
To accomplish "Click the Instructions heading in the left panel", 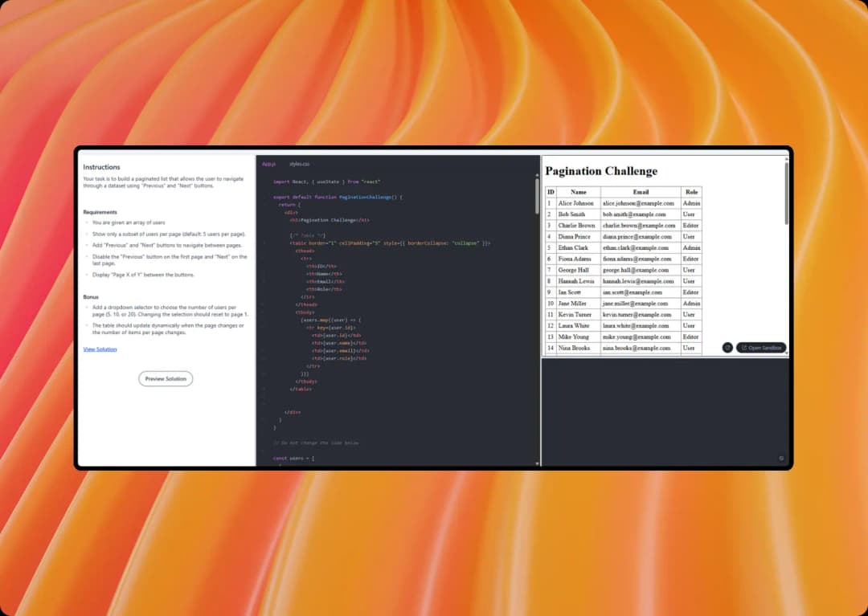I will [x=101, y=167].
